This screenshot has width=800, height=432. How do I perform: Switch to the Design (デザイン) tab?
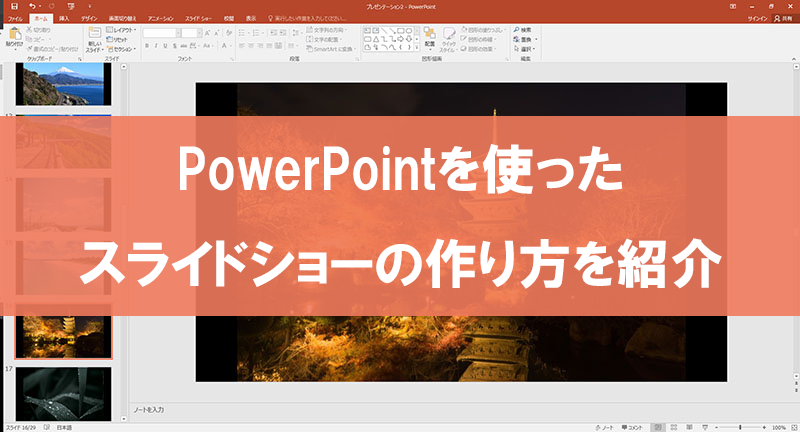89,18
